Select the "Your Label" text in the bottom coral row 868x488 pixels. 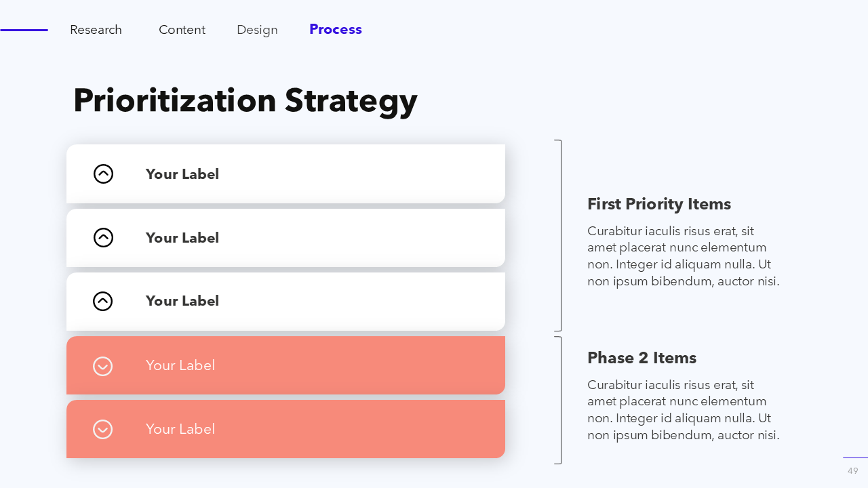[180, 429]
